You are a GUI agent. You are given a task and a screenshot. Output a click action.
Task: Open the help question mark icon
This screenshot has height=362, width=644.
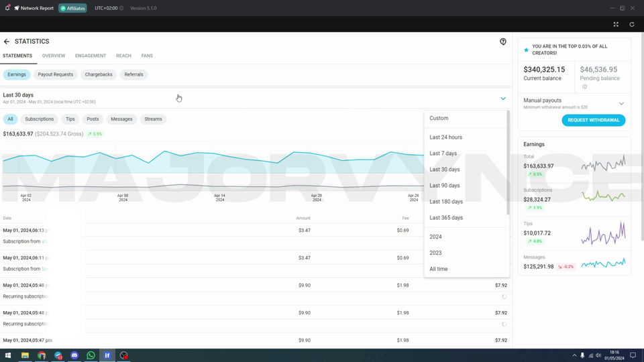click(502, 42)
